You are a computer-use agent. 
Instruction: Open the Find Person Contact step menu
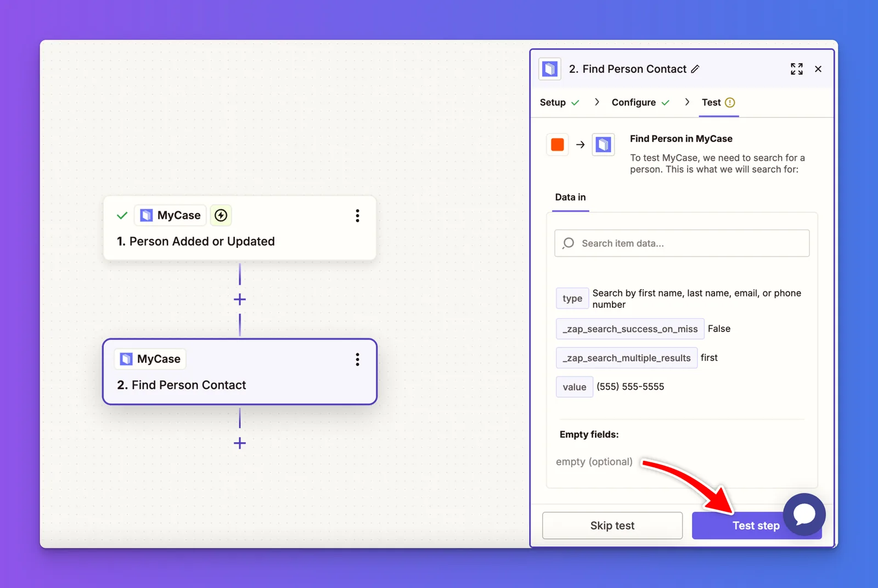pos(357,359)
